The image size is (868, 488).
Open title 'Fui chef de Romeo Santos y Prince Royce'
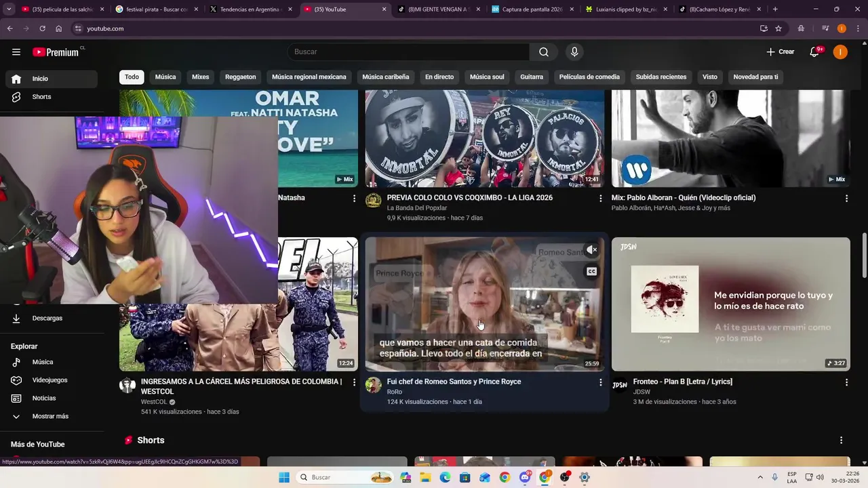pyautogui.click(x=454, y=382)
